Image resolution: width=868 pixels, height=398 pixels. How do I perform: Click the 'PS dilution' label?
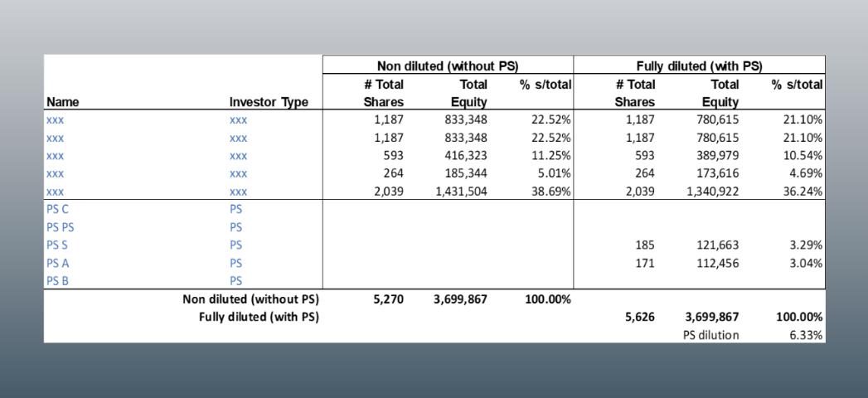(710, 335)
